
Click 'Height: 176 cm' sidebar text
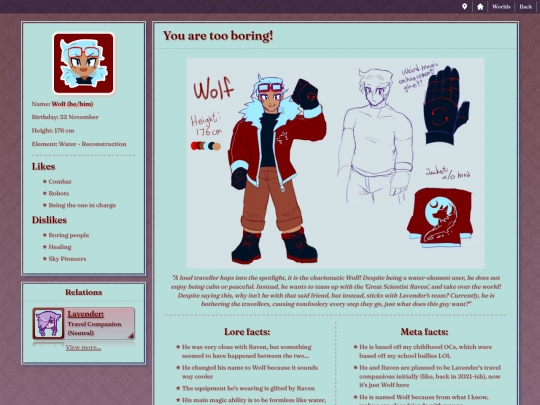pyautogui.click(x=53, y=131)
